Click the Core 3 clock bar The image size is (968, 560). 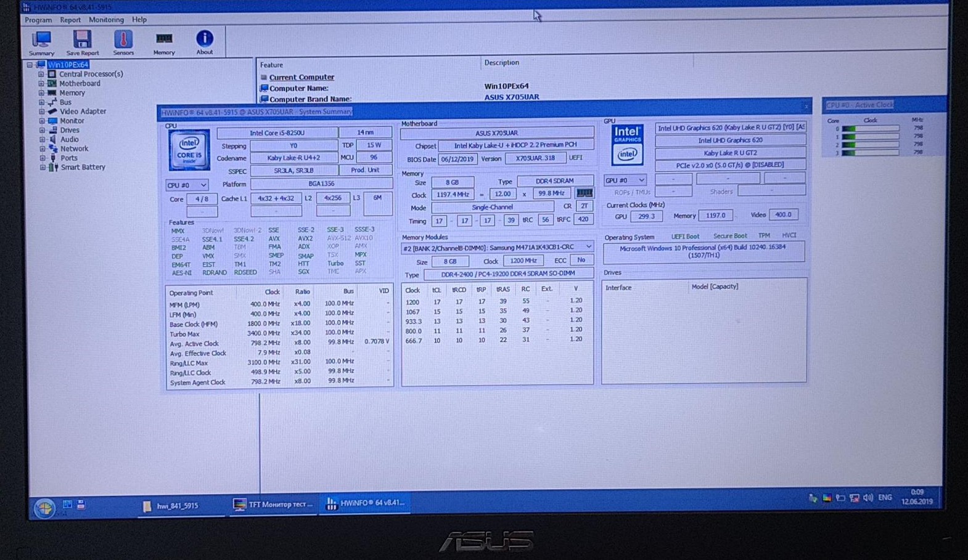[x=870, y=152]
